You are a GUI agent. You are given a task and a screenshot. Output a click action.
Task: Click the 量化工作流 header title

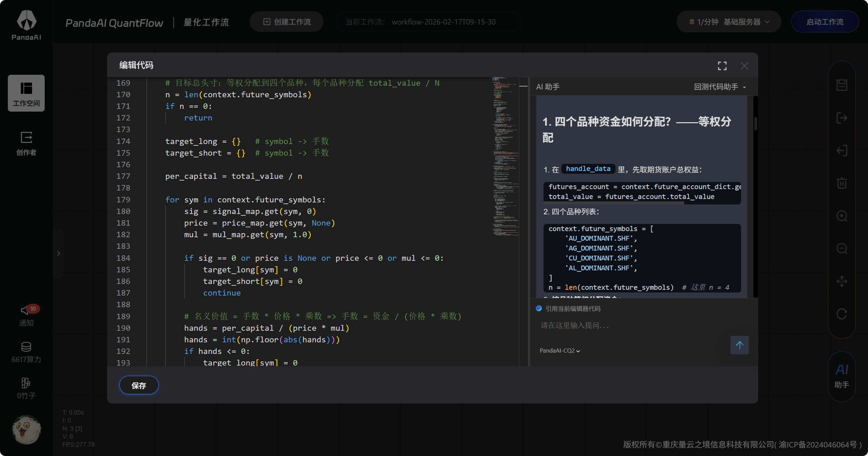click(x=206, y=23)
